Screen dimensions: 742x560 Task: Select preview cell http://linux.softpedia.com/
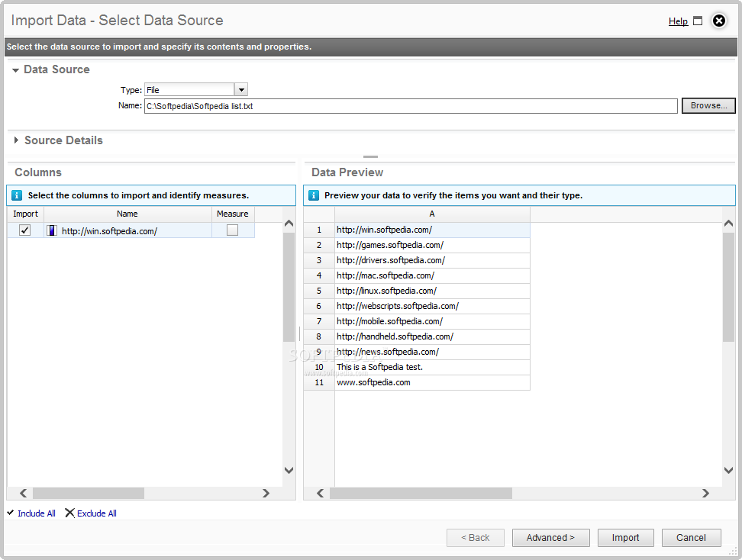pos(432,291)
